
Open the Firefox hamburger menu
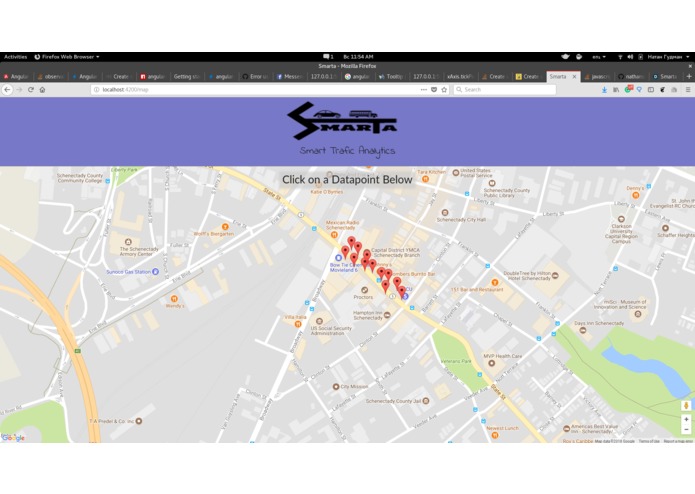click(x=688, y=89)
